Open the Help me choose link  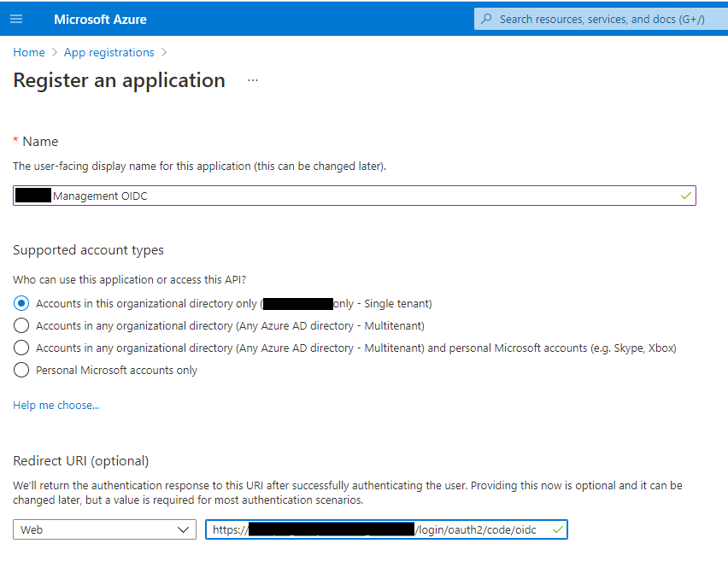pos(56,405)
